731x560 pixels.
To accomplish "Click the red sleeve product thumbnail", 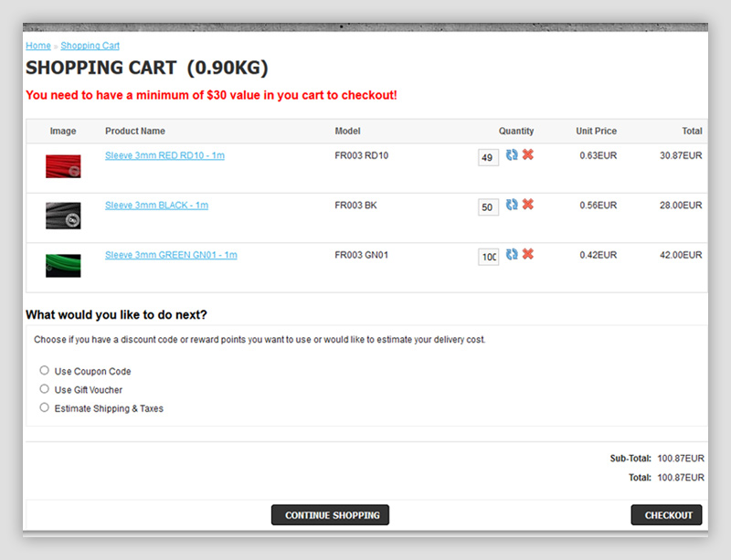I will coord(63,166).
